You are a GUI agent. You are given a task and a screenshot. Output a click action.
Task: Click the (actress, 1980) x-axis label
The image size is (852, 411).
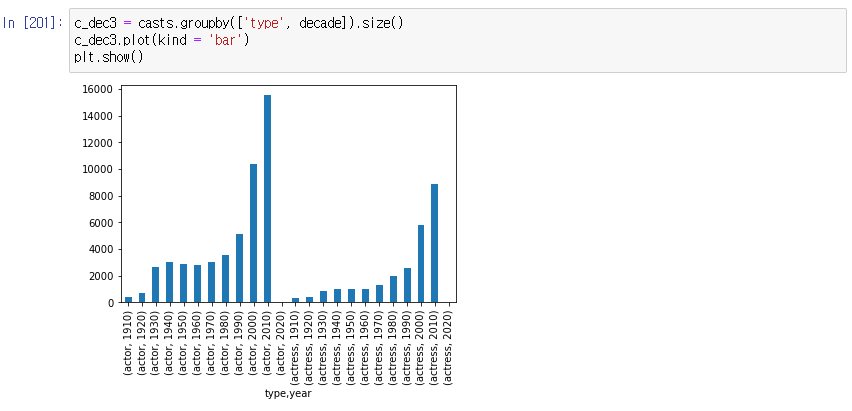(x=393, y=348)
